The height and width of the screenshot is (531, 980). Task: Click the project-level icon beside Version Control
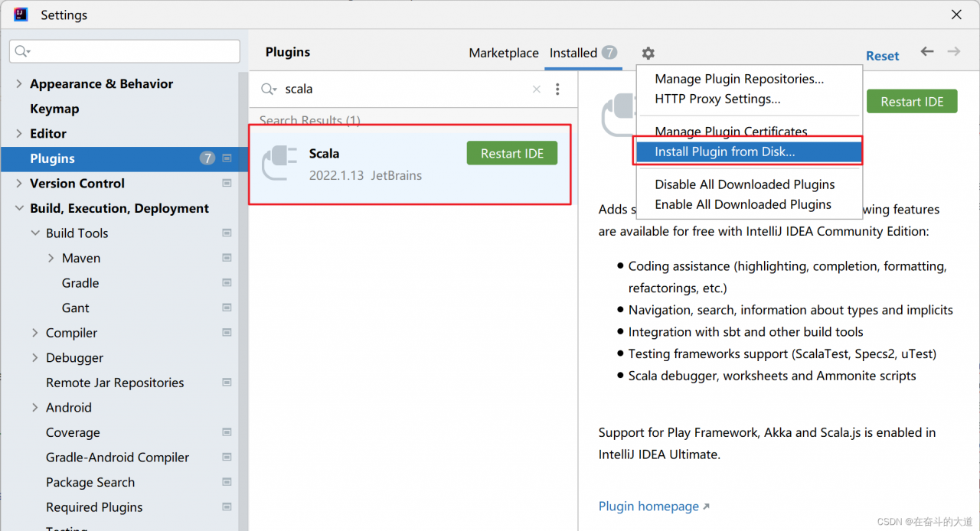(227, 184)
